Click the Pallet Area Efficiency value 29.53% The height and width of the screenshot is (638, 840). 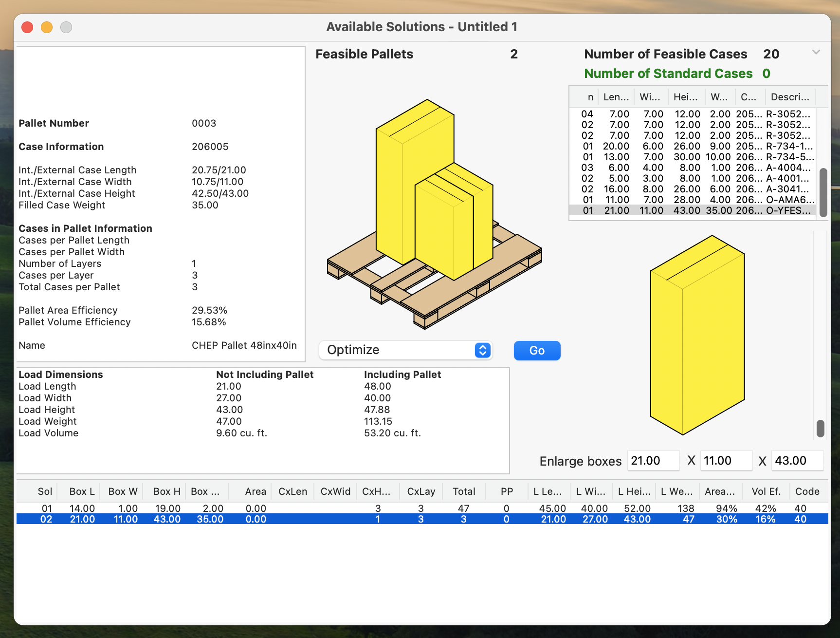pyautogui.click(x=209, y=310)
